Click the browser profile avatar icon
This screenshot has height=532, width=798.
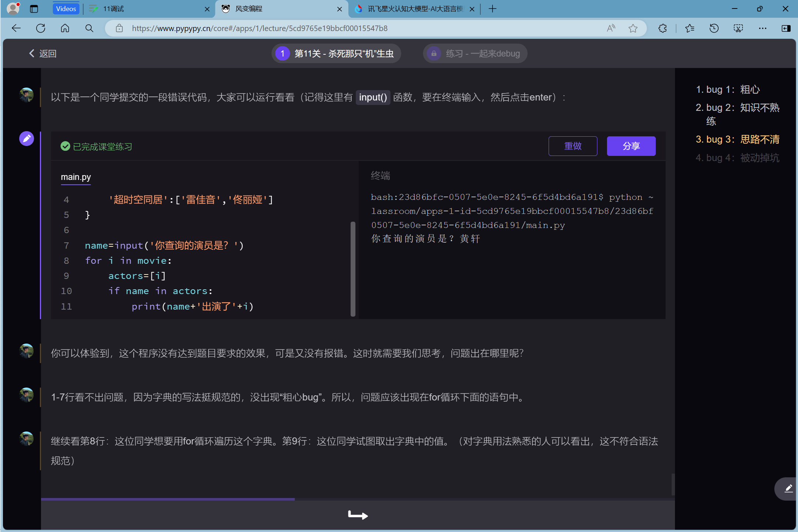coord(13,8)
